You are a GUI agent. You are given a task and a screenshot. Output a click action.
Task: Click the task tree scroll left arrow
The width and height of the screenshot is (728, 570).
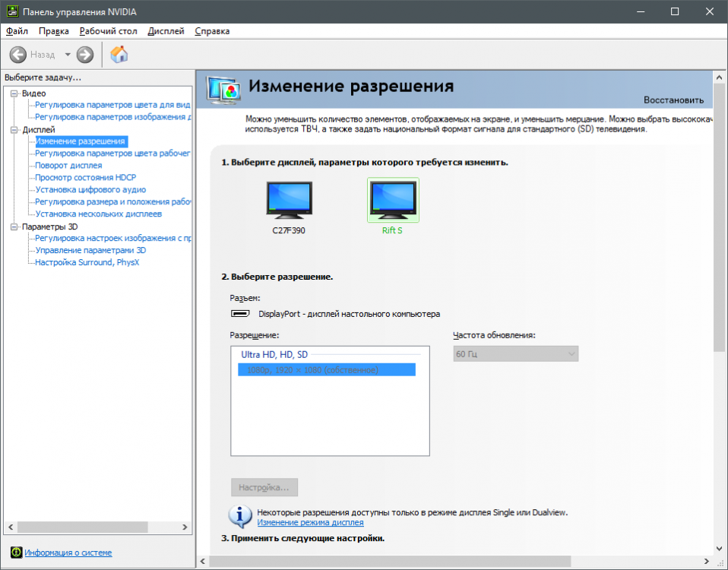pyautogui.click(x=11, y=527)
